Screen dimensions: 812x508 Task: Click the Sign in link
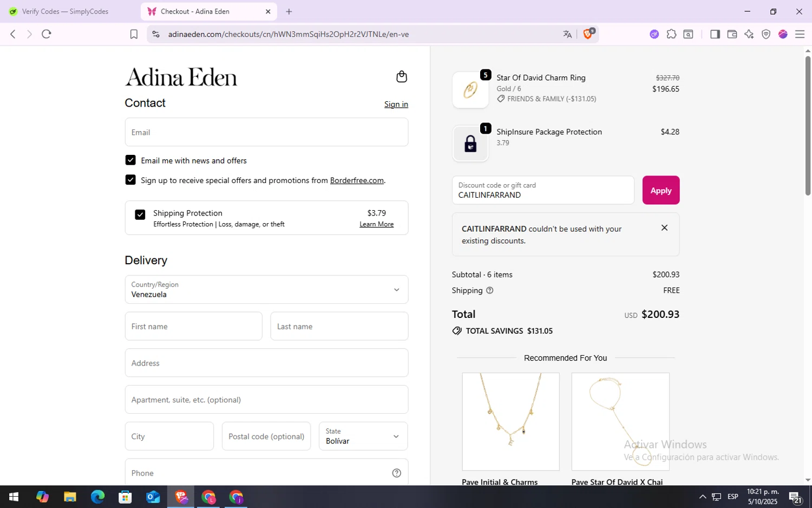coord(396,104)
